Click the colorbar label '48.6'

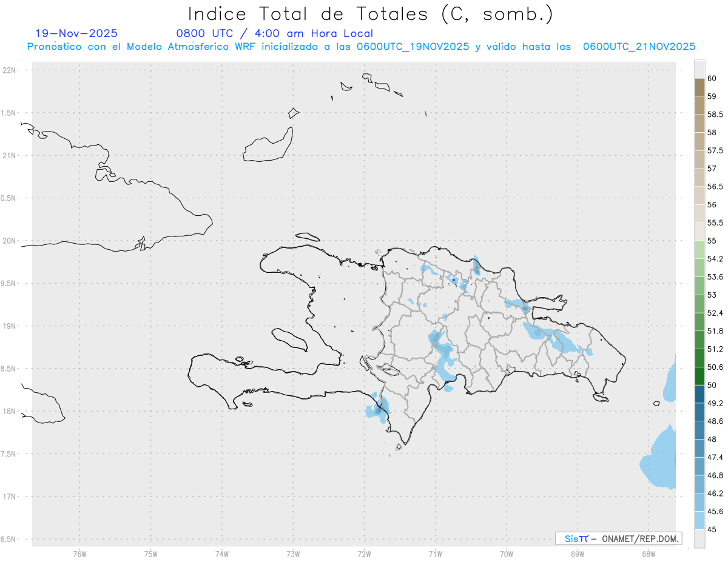point(715,421)
